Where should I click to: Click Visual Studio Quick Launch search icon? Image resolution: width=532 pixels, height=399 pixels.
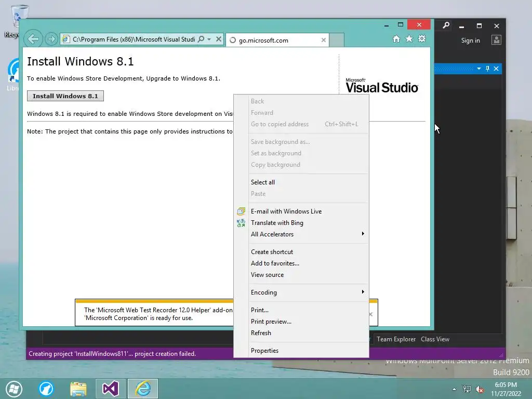point(446,25)
